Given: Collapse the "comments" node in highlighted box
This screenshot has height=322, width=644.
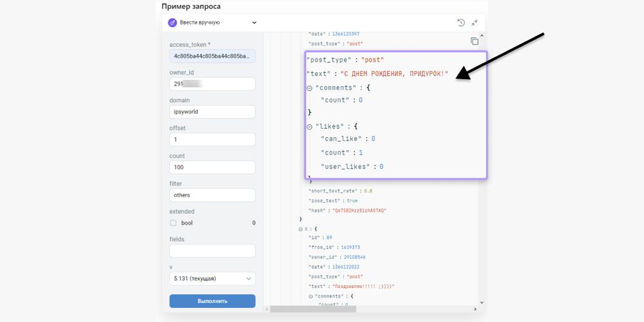Looking at the screenshot, I should coord(310,88).
